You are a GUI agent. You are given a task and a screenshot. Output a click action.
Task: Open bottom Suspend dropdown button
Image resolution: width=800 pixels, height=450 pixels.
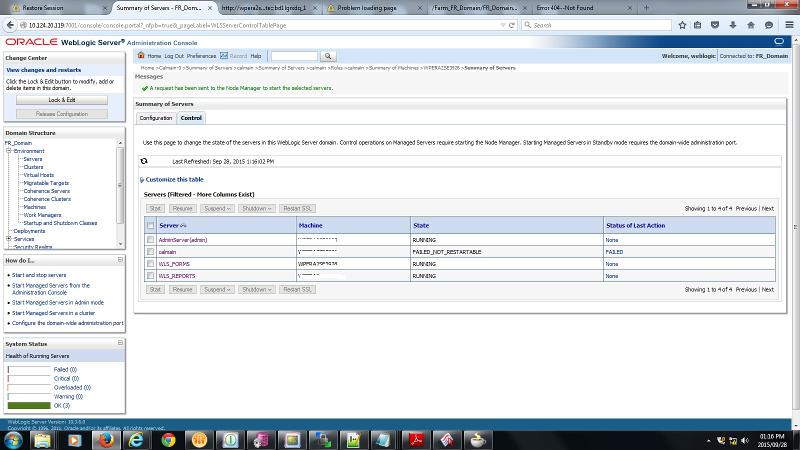[217, 289]
